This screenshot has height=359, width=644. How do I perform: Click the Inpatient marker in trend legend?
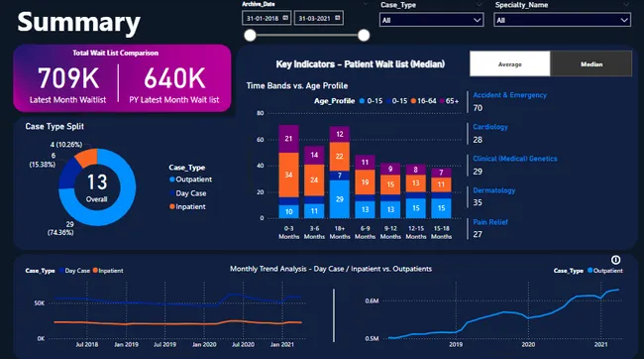coord(95,270)
